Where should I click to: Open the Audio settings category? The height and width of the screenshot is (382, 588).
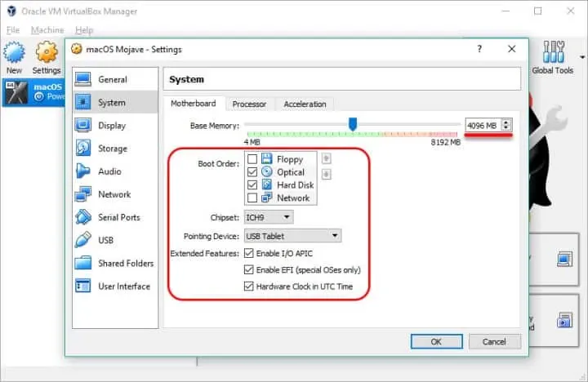pos(115,171)
